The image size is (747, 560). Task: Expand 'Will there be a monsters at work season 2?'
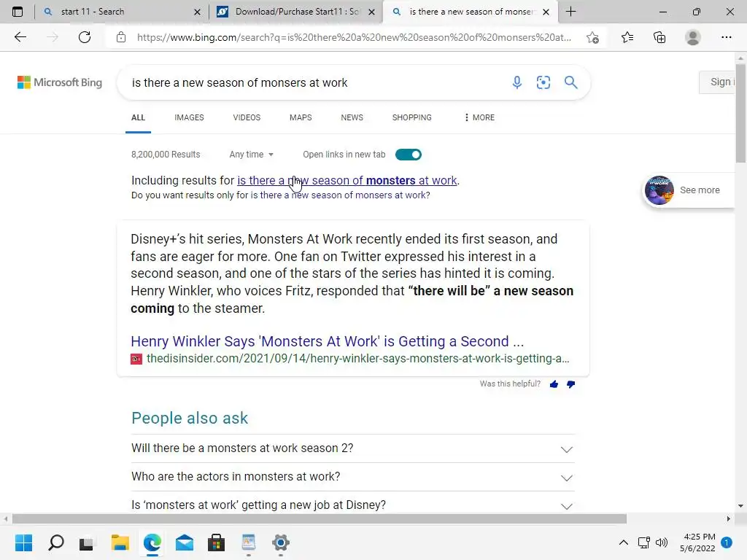tap(353, 448)
